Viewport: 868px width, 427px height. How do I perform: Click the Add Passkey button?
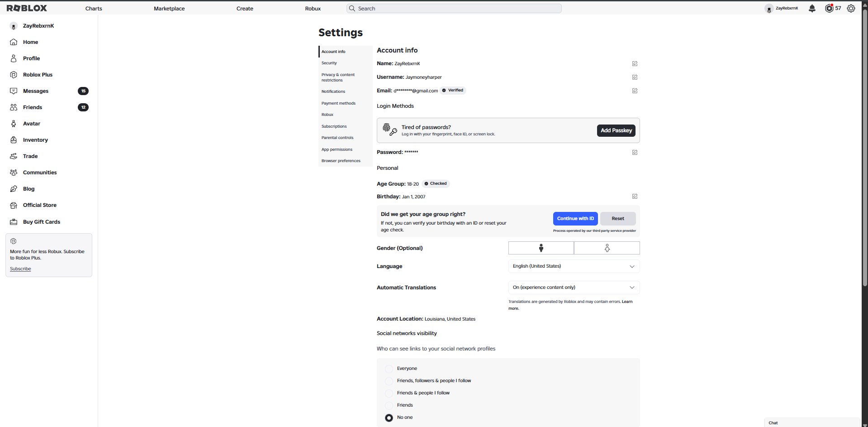coord(616,130)
